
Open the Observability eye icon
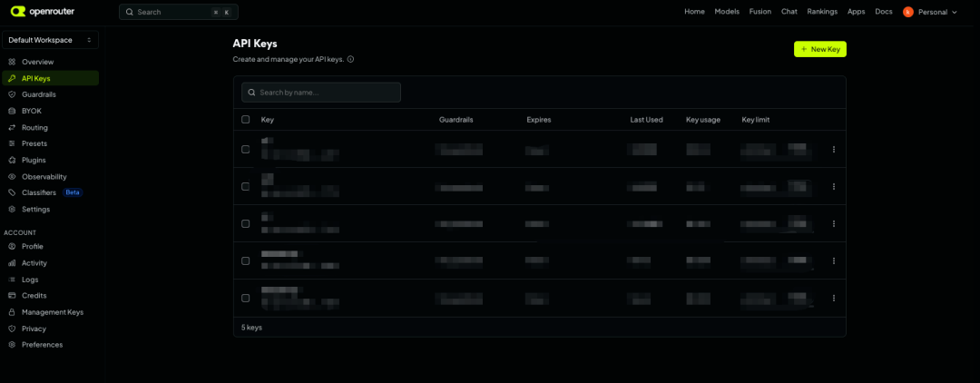12,177
